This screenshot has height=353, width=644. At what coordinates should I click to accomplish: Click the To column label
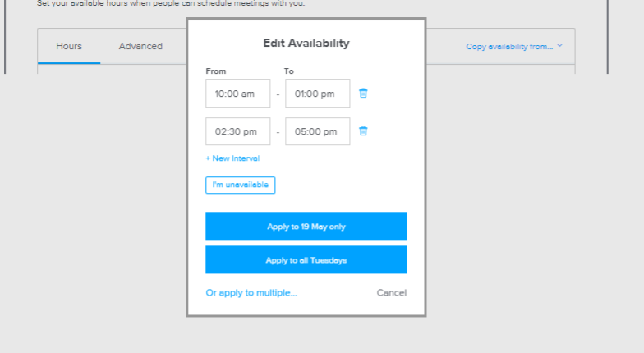pyautogui.click(x=289, y=71)
